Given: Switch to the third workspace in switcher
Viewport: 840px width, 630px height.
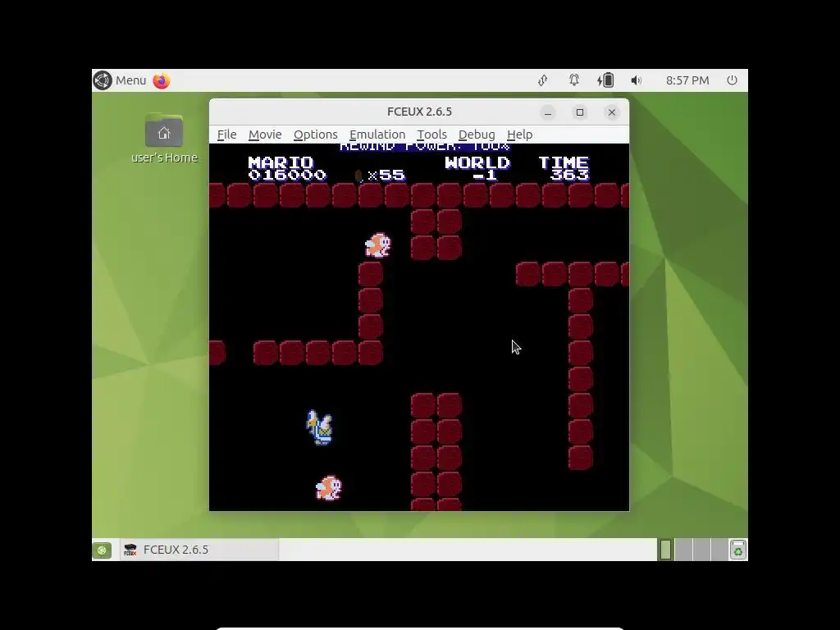Looking at the screenshot, I should pyautogui.click(x=701, y=550).
